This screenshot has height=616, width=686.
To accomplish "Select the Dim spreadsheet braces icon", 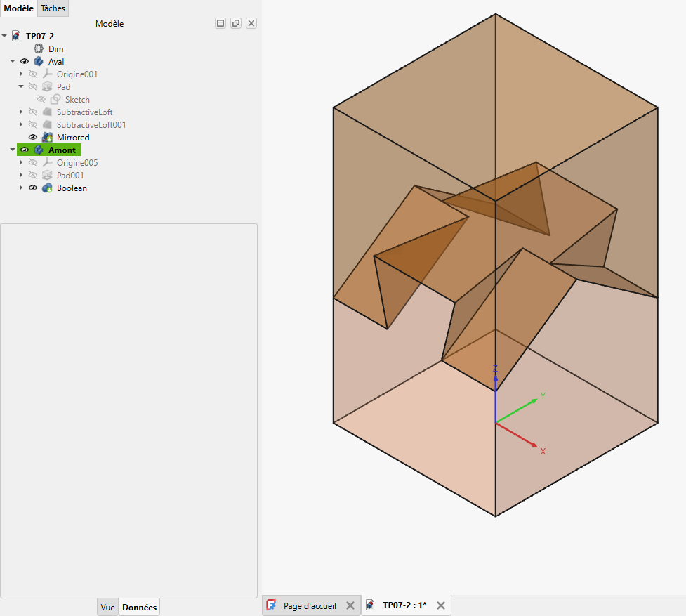I will (x=39, y=48).
